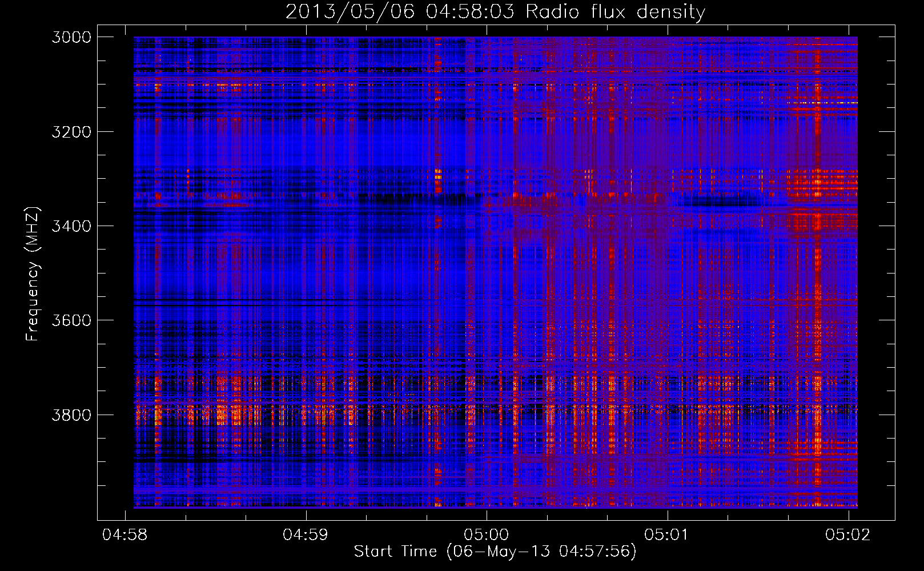Click the 04:58 time tick label
Image resolution: width=924 pixels, height=571 pixels.
(124, 534)
